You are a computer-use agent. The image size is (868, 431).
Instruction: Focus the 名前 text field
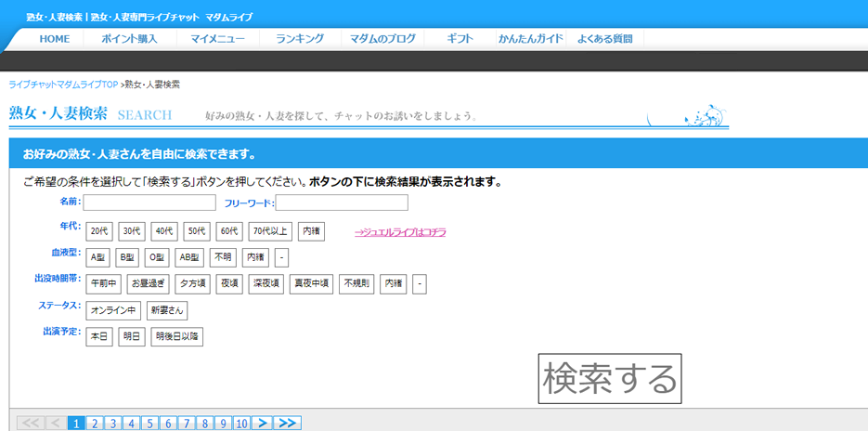coord(149,202)
